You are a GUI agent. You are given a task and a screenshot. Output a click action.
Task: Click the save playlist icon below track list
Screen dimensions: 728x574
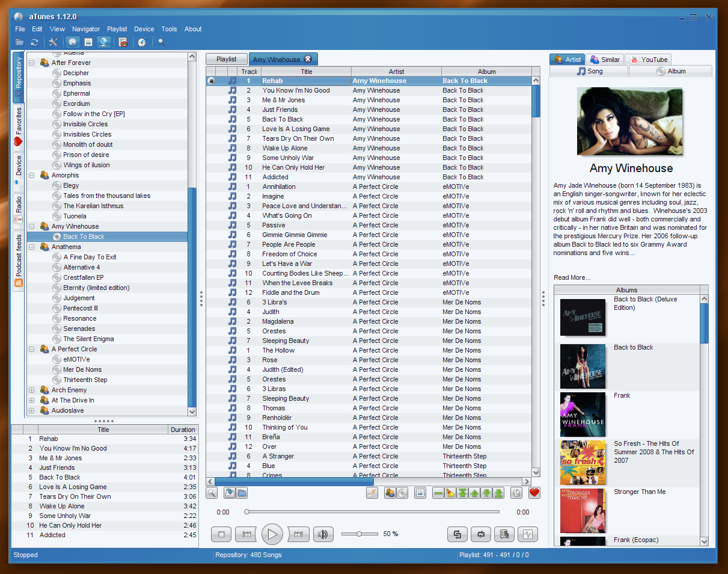point(229,493)
